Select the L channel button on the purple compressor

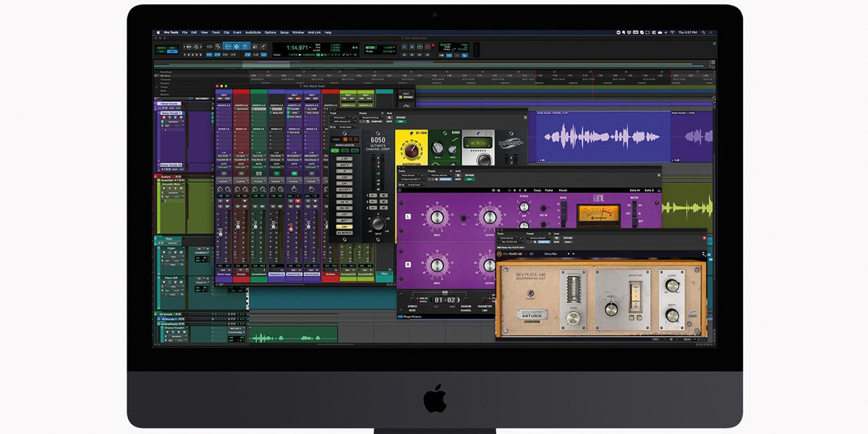pos(408,217)
